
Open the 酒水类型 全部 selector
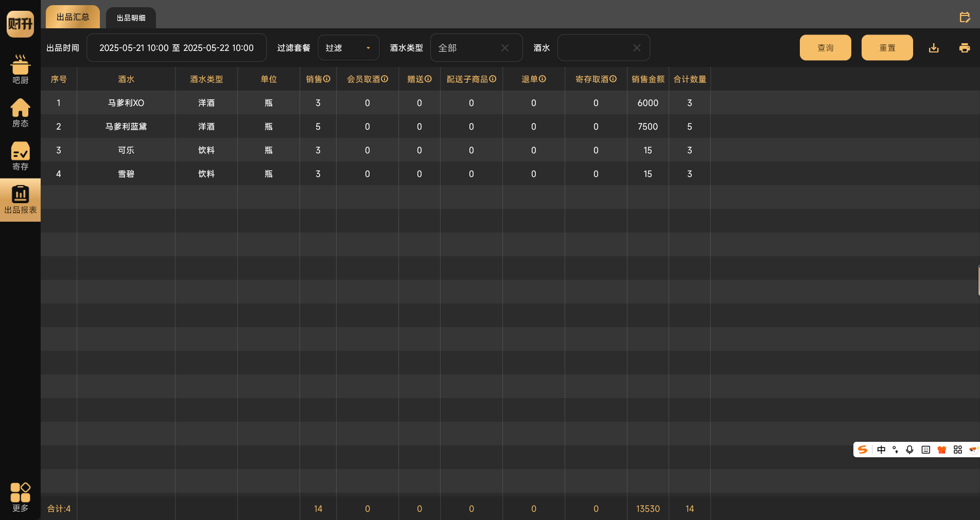477,48
